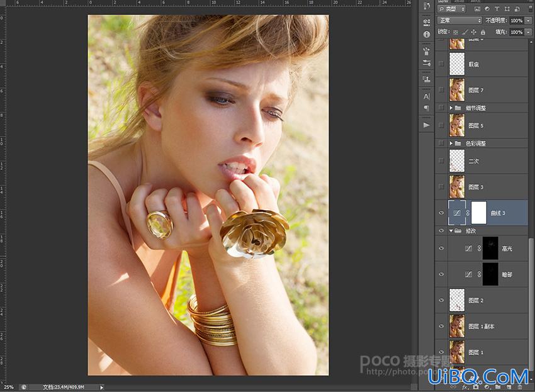The height and width of the screenshot is (392, 535).
Task: Filter layers by smart object type
Action: click(x=517, y=9)
